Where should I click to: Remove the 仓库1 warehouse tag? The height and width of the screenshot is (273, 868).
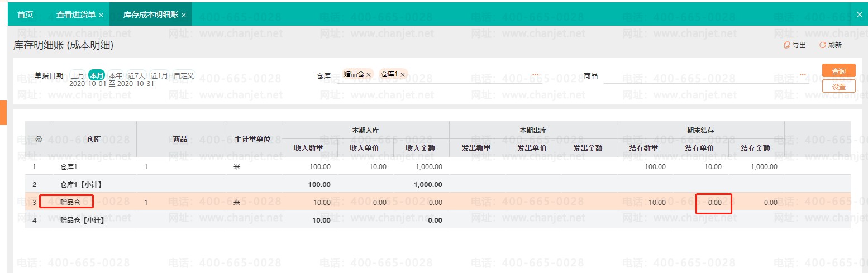coord(402,75)
